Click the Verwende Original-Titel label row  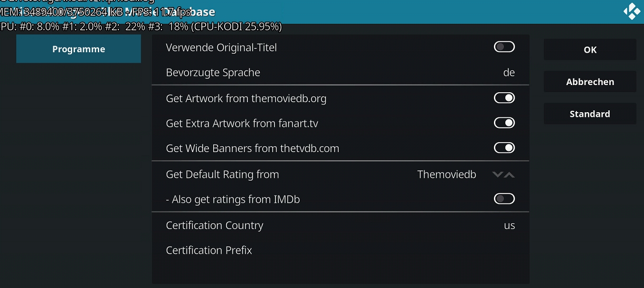[340, 47]
